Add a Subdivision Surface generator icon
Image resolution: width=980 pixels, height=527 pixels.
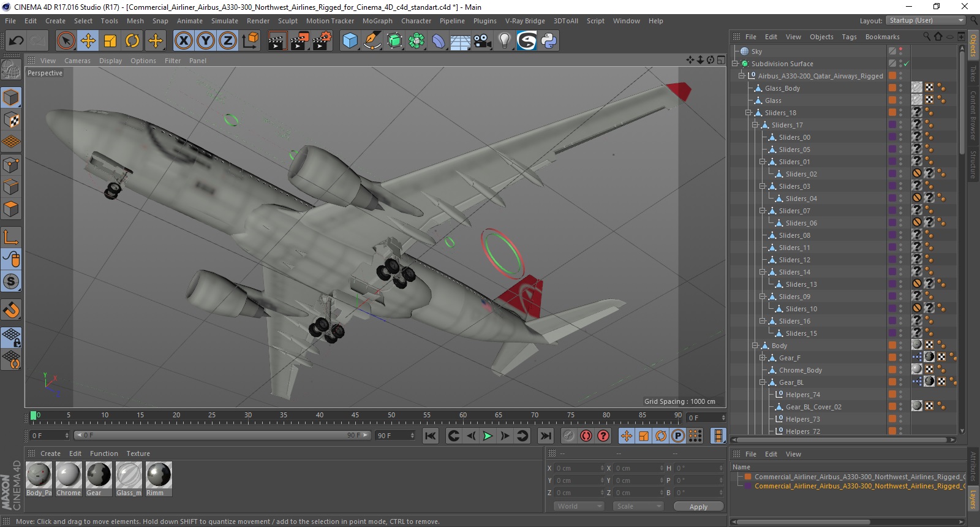[x=394, y=41]
